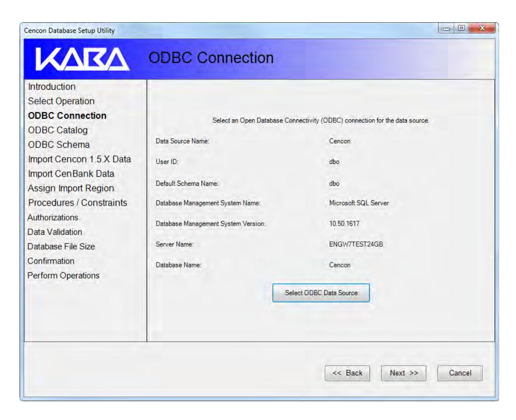Click the server value ENGW7TEST24GB

[356, 244]
